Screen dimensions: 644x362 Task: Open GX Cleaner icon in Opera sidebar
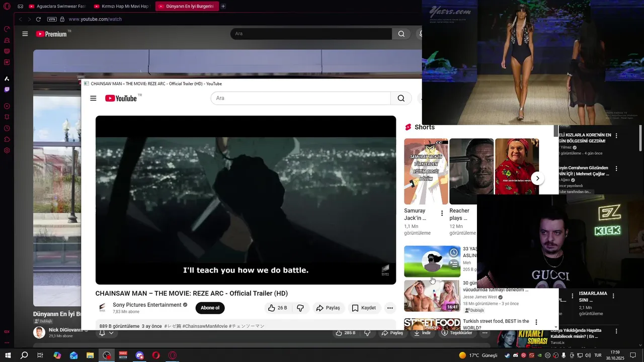point(7,40)
